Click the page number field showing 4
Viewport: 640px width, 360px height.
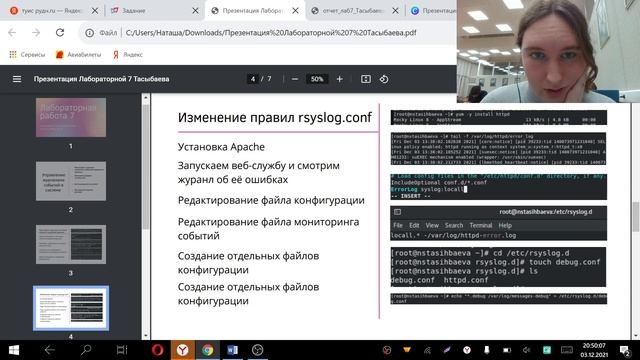[x=253, y=79]
